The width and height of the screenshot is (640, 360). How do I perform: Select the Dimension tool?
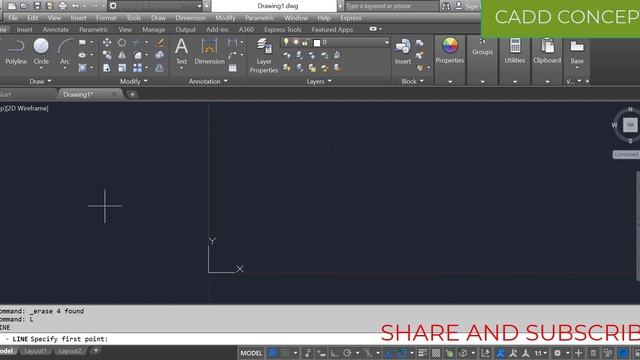pos(209,52)
